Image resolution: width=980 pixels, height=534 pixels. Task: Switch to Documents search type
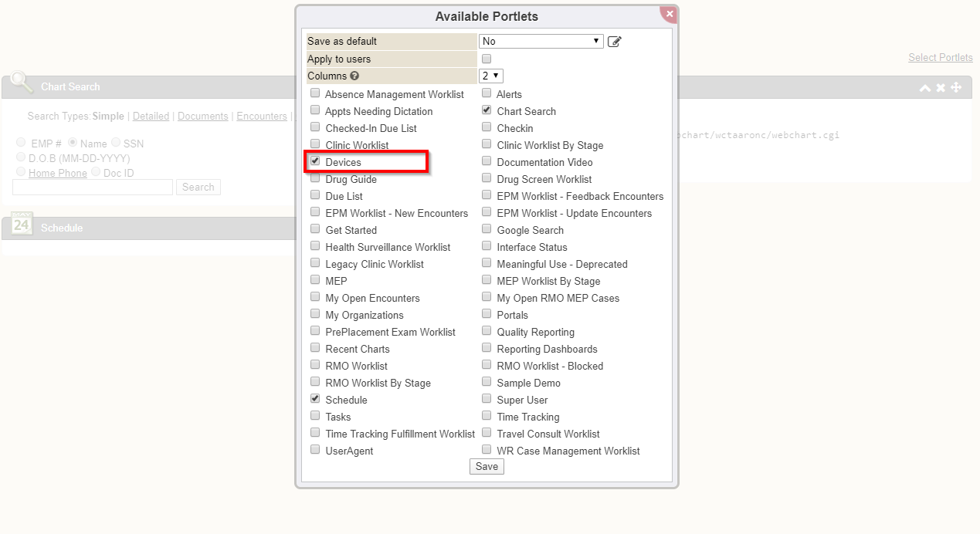point(202,117)
